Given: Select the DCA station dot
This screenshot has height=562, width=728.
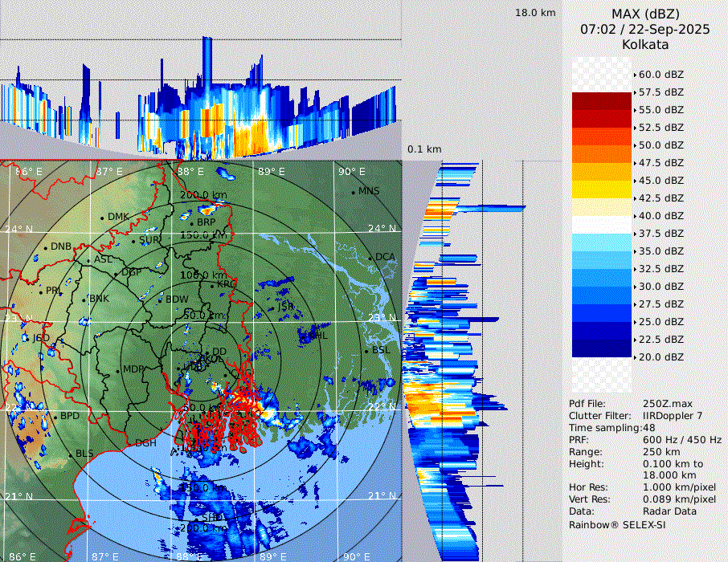Looking at the screenshot, I should (x=370, y=258).
